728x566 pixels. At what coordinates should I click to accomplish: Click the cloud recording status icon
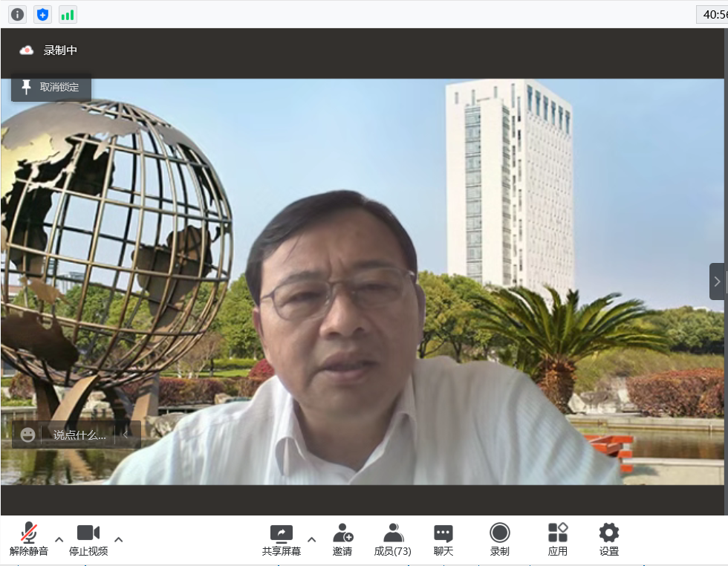point(27,51)
